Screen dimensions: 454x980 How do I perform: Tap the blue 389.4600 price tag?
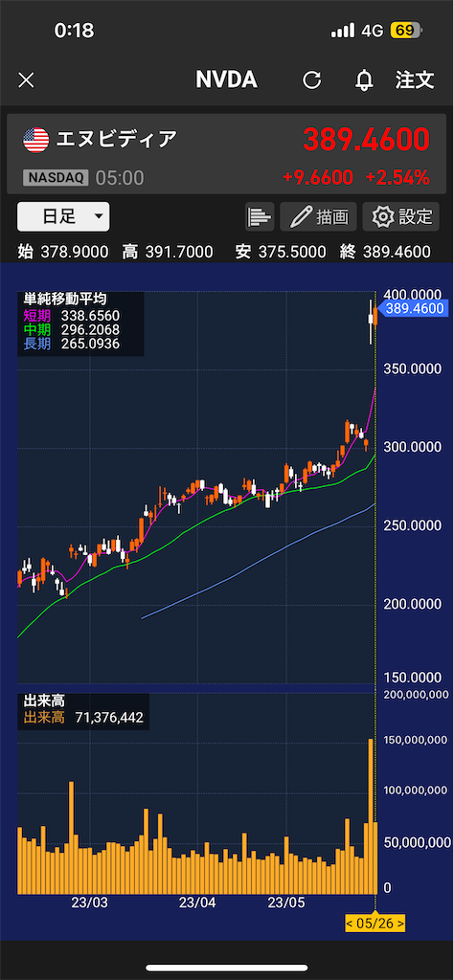point(414,308)
